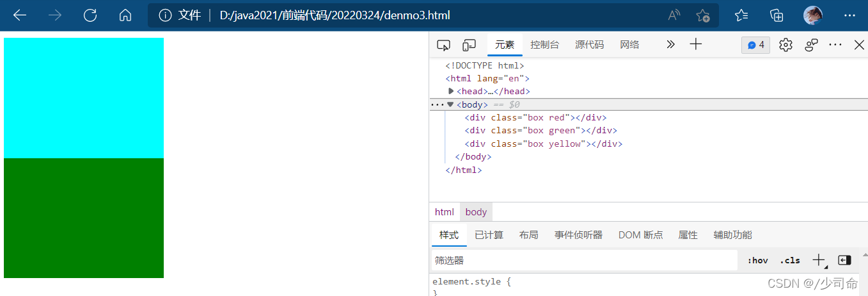Activate the inspect element picker
Screen dimensions: 868x296
point(443,45)
